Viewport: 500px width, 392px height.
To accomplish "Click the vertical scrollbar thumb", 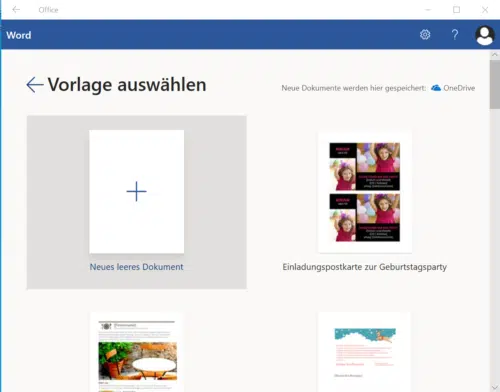I will tap(495, 85).
